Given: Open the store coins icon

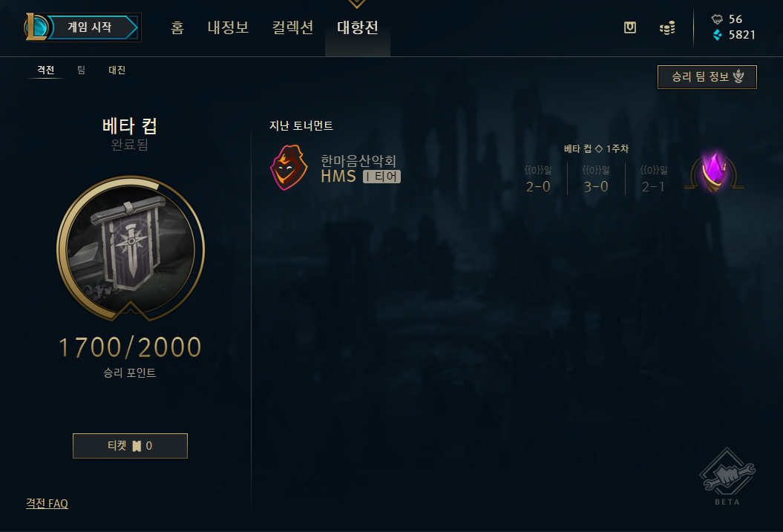Looking at the screenshot, I should [x=667, y=28].
